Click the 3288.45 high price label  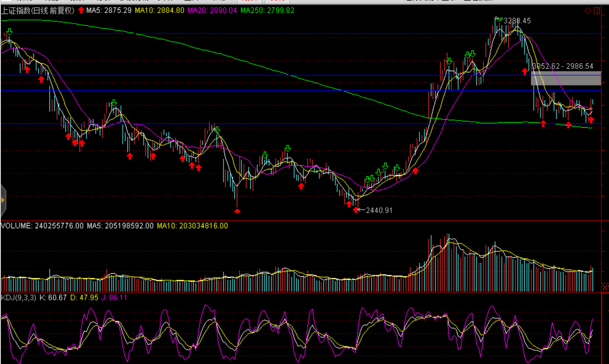(517, 21)
